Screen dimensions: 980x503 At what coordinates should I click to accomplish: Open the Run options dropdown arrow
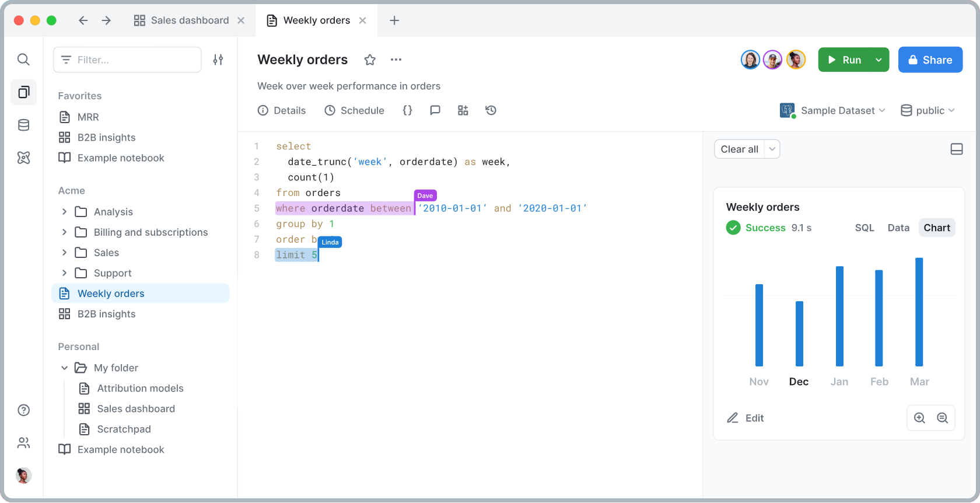pos(878,60)
